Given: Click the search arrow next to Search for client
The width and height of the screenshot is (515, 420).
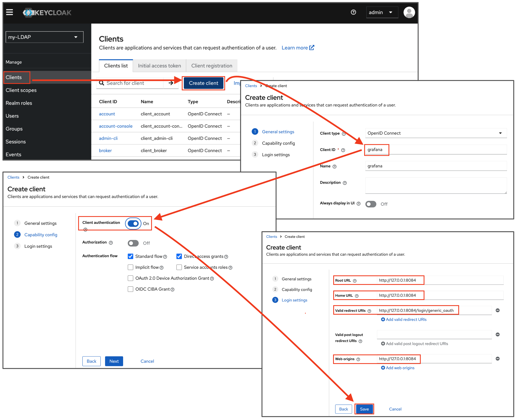Looking at the screenshot, I should (171, 83).
